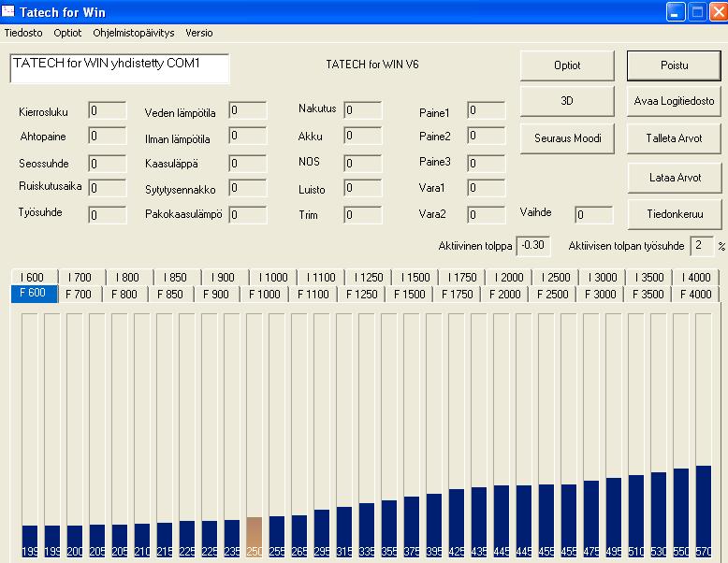Select the F 600 tab
Image resolution: width=728 pixels, height=563 pixels.
click(x=34, y=294)
